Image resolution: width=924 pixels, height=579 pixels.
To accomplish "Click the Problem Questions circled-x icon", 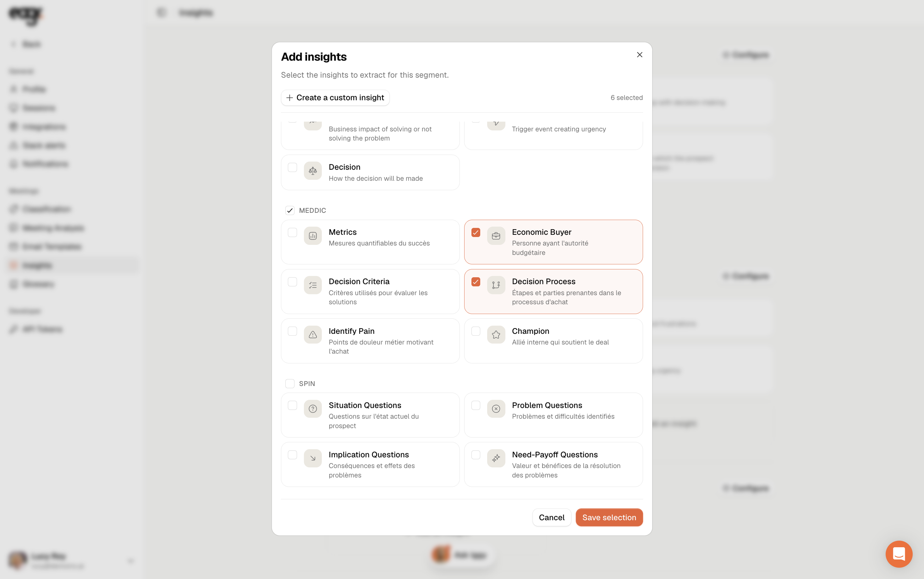I will point(496,409).
